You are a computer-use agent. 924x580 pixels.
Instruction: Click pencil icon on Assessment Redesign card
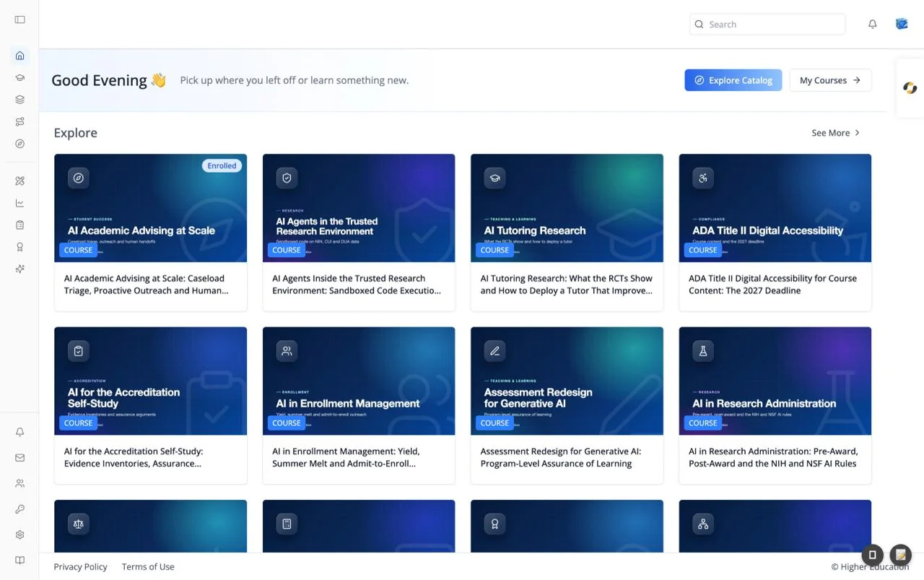point(494,351)
